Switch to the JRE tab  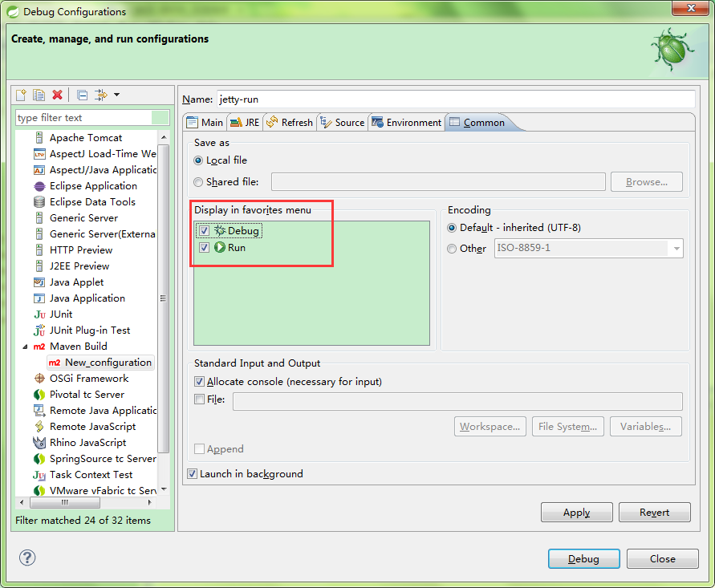coord(245,123)
